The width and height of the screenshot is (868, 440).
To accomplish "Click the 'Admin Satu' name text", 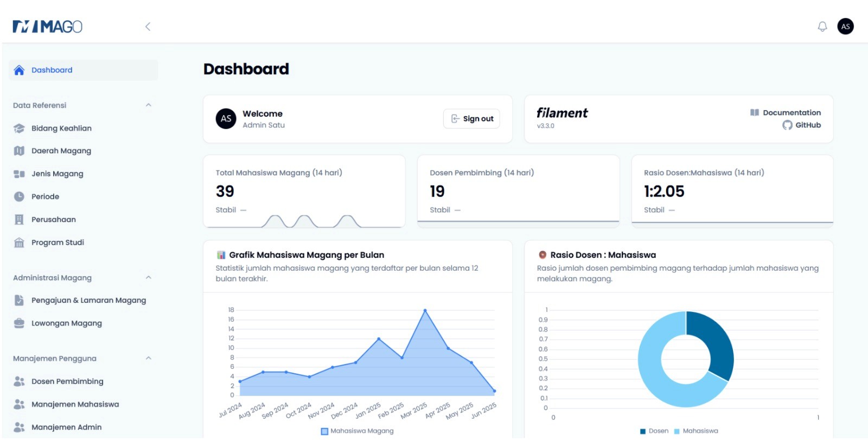I will [x=264, y=125].
